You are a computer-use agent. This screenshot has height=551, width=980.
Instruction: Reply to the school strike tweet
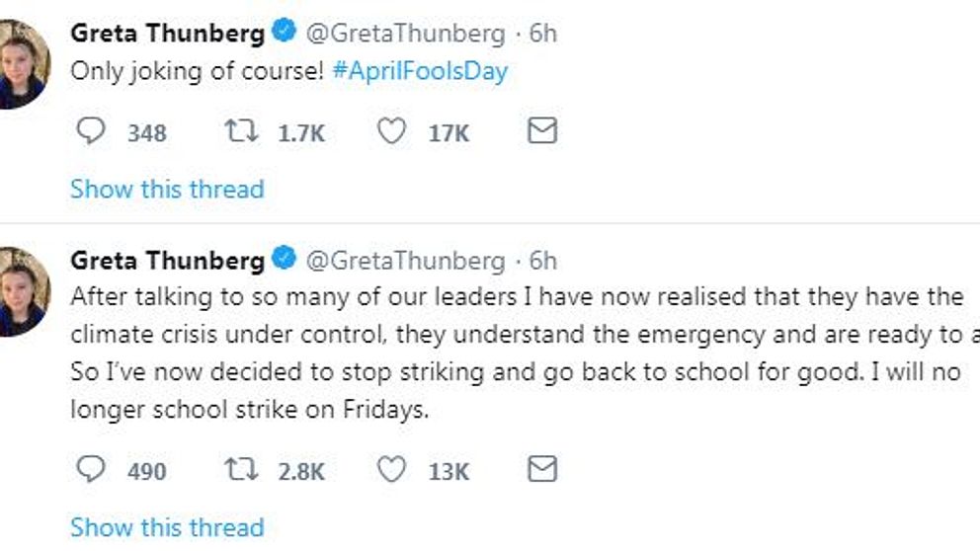91,469
